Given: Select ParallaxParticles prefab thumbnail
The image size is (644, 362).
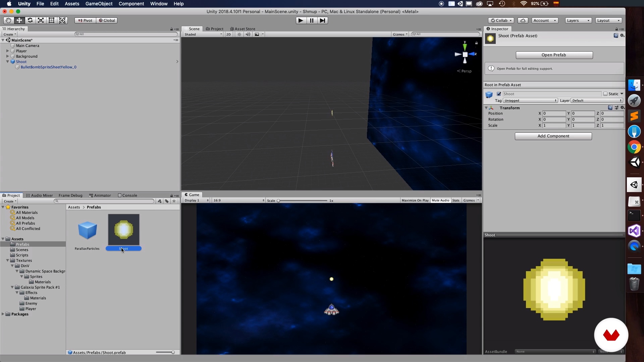Looking at the screenshot, I should click(x=87, y=231).
